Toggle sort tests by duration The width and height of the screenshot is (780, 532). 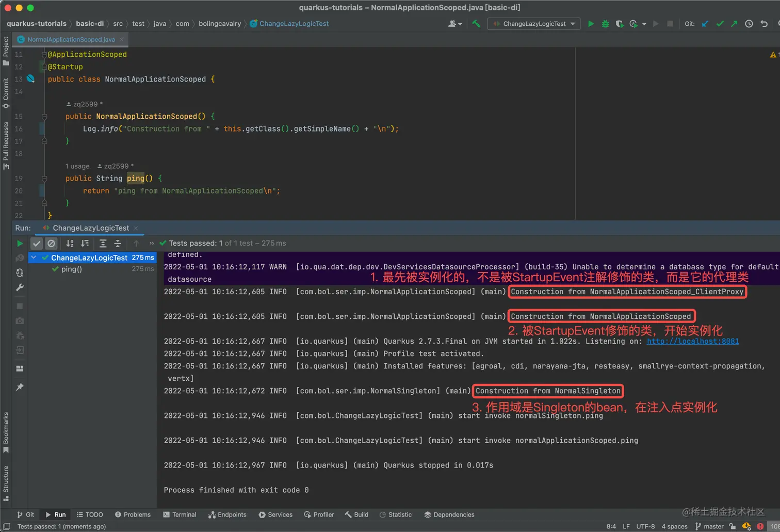(x=85, y=244)
